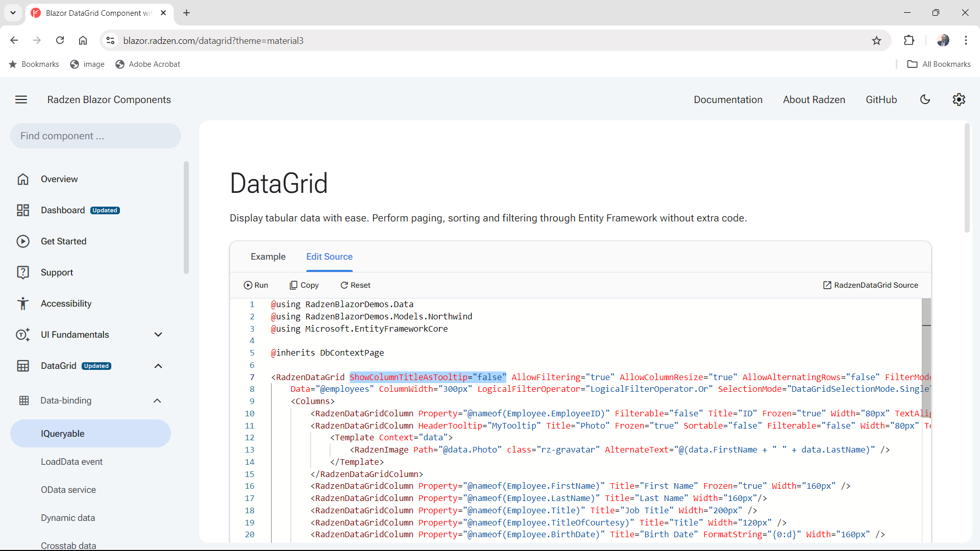
Task: Click browser forward arrow
Action: pos(37,40)
